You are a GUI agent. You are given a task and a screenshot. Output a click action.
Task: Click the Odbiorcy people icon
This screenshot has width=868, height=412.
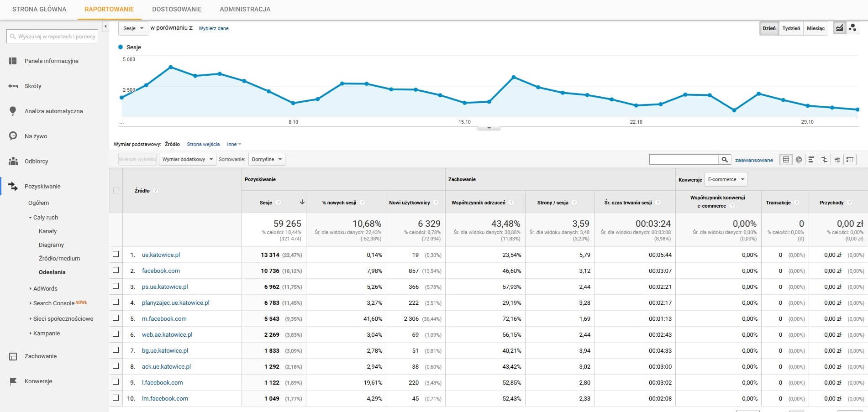(x=13, y=161)
